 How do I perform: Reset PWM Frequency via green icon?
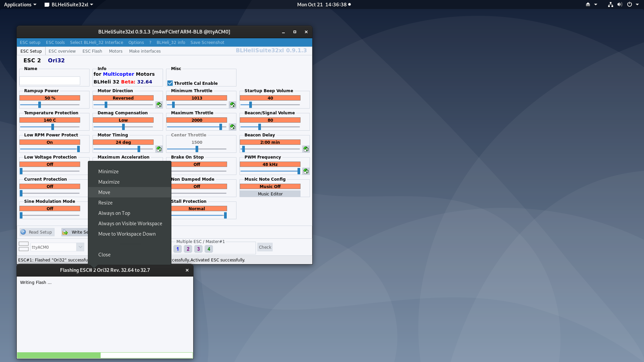306,171
